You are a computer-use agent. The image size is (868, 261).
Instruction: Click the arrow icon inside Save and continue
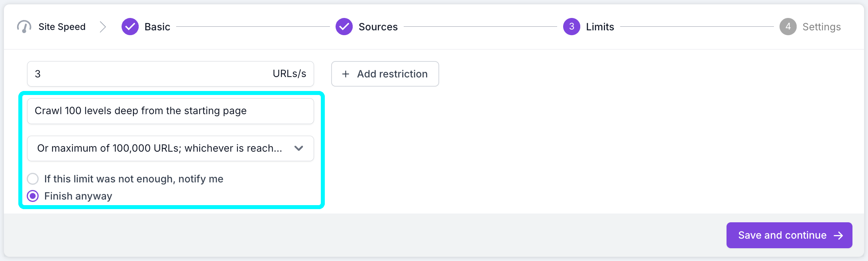(840, 235)
